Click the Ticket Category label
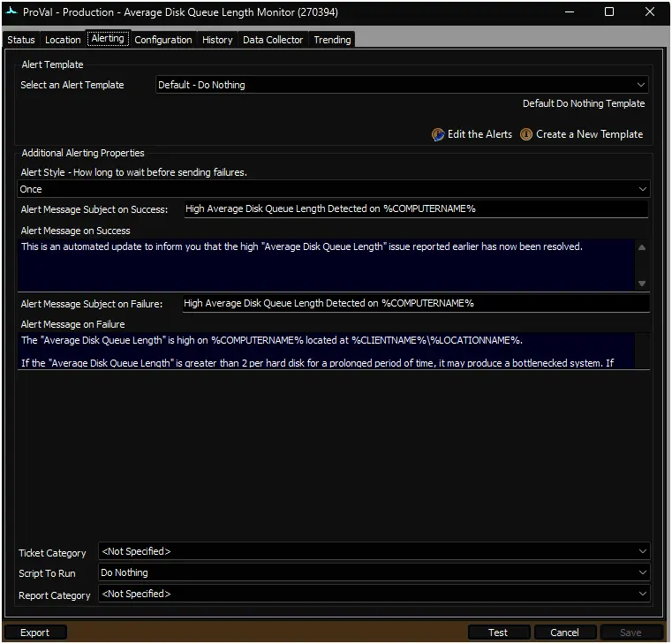This screenshot has height=644, width=672. point(52,553)
